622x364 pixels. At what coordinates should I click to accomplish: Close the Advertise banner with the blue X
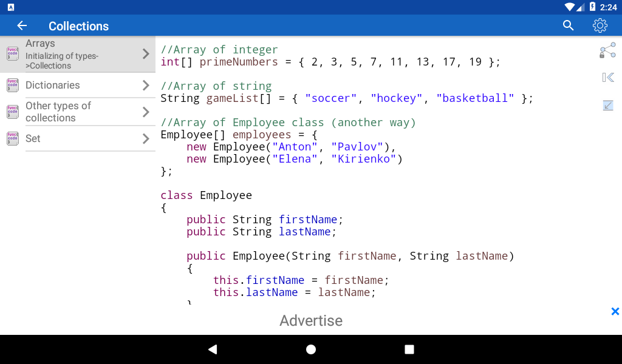click(x=615, y=311)
